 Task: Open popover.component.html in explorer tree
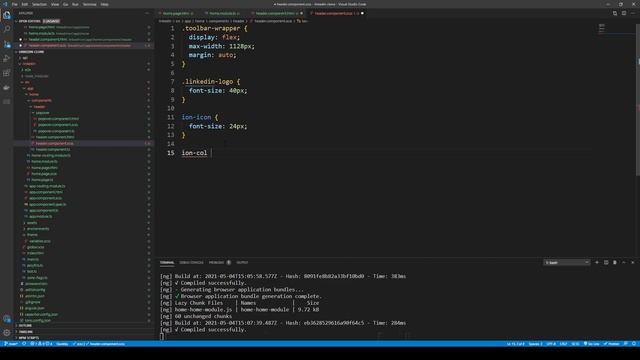[x=58, y=119]
